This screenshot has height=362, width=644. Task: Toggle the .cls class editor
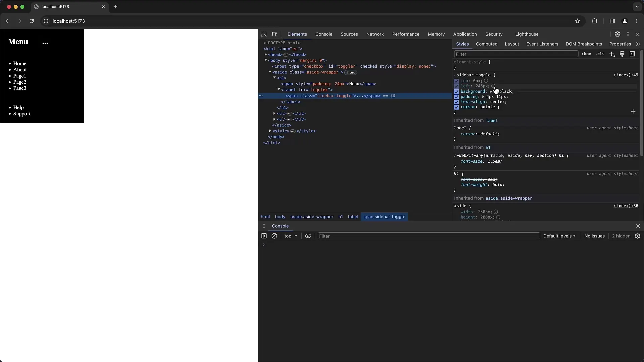pyautogui.click(x=601, y=54)
